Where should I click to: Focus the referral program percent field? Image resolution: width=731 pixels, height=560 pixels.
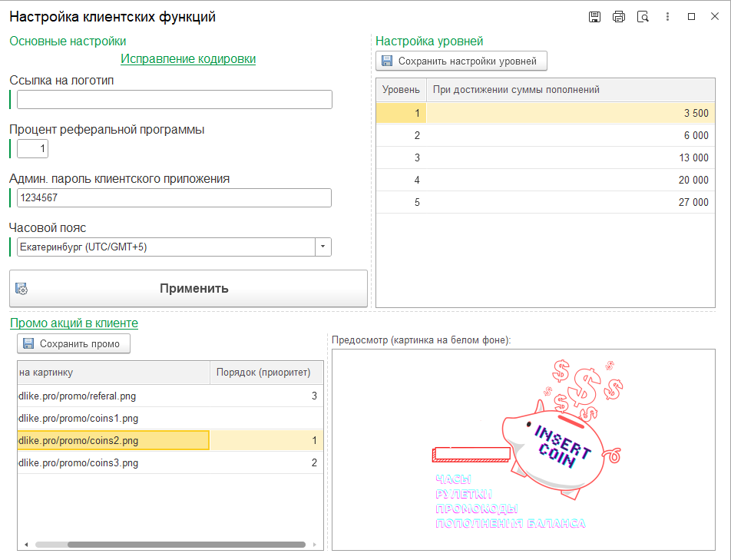tap(33, 148)
